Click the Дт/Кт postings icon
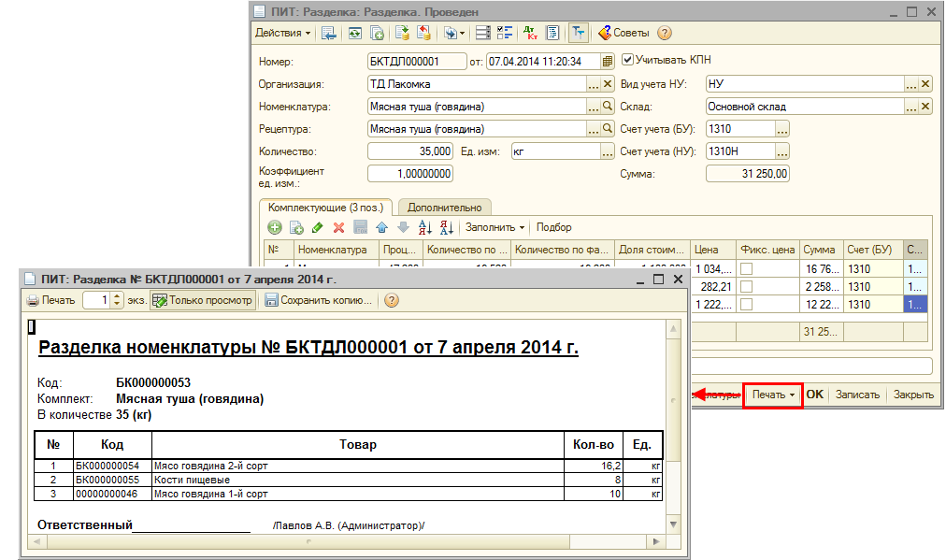Image resolution: width=946 pixels, height=560 pixels. pos(530,33)
